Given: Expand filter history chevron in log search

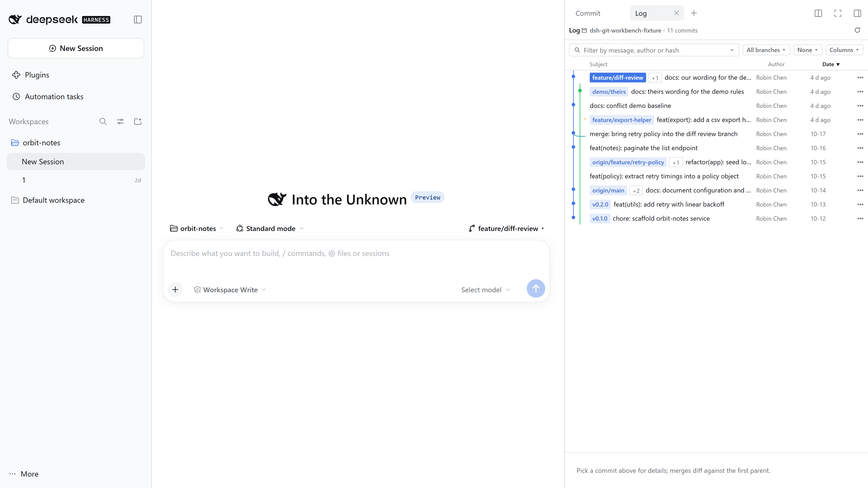Looking at the screenshot, I should tap(732, 50).
